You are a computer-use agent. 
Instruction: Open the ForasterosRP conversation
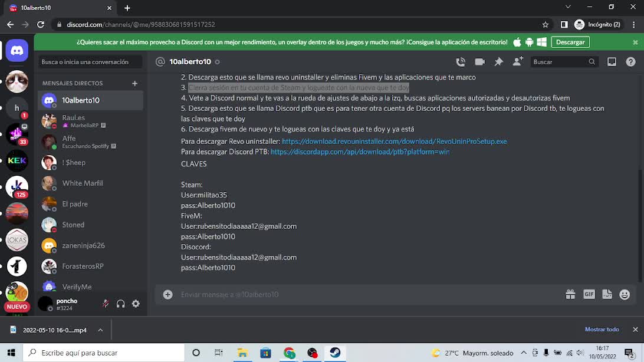click(x=90, y=266)
